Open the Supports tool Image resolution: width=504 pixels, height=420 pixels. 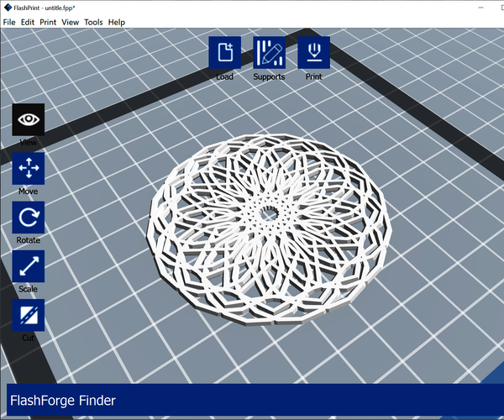coord(269,52)
